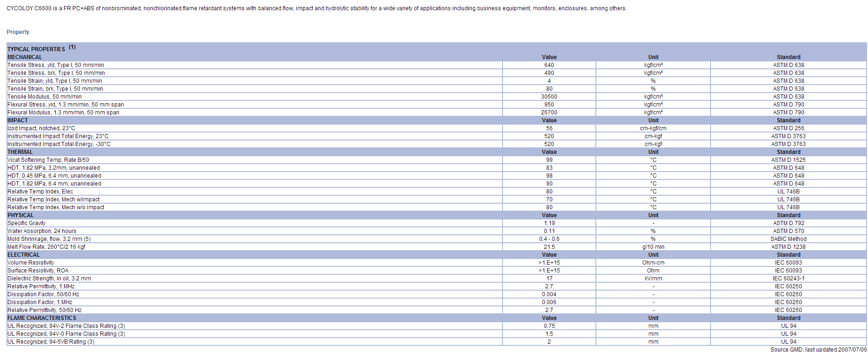Select the MECHANICAL section header
The width and height of the screenshot is (868, 352).
tap(25, 57)
